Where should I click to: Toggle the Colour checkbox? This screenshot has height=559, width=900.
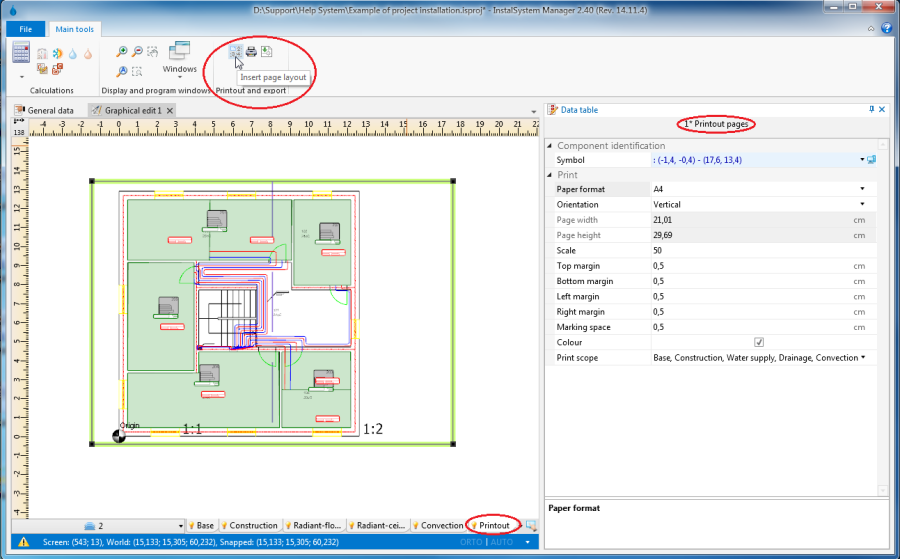pyautogui.click(x=758, y=342)
